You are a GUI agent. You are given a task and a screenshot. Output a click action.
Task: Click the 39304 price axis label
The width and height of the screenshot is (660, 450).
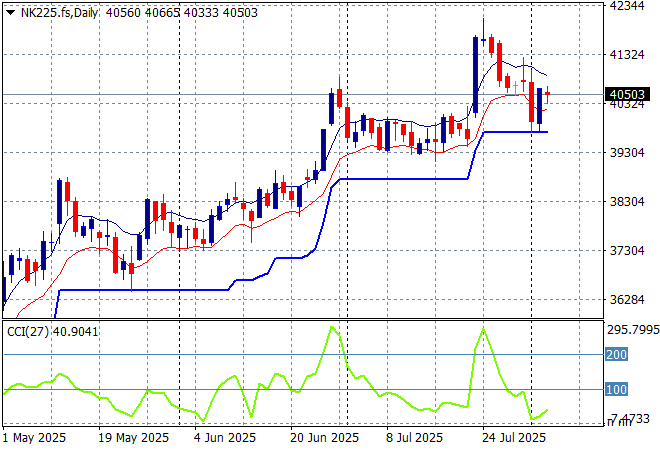click(x=627, y=153)
